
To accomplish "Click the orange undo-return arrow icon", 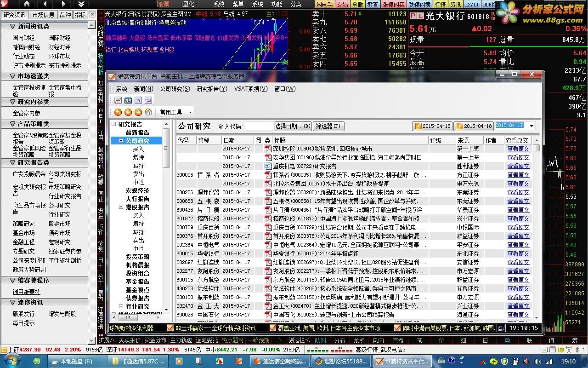I will point(118,112).
